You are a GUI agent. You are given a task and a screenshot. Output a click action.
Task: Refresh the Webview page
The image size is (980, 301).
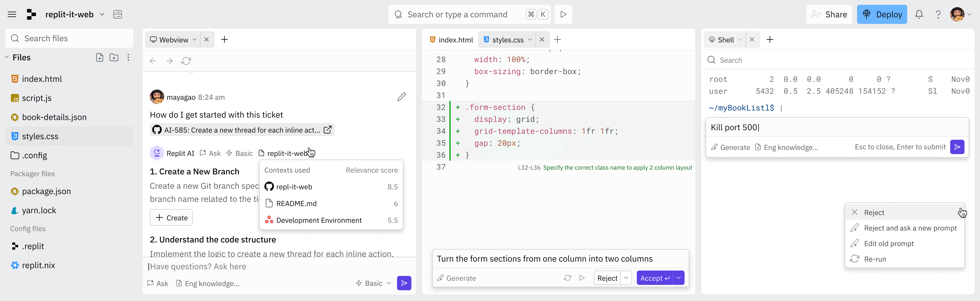pos(186,61)
